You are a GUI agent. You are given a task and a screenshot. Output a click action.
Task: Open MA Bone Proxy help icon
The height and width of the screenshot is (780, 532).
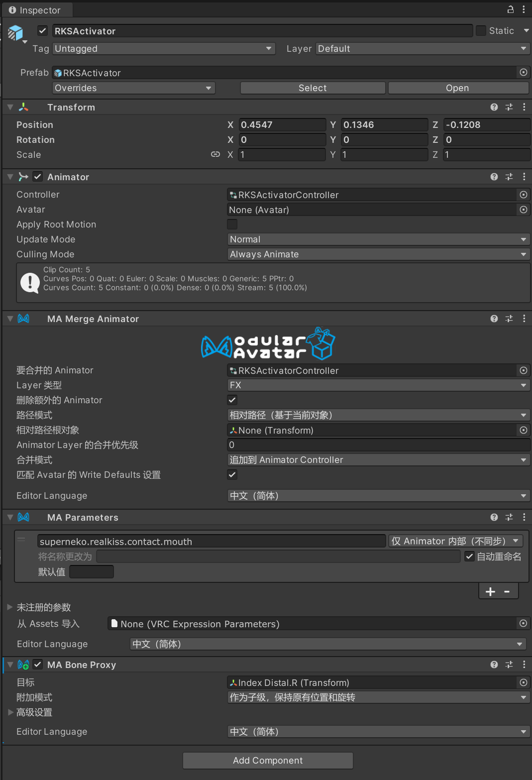pyautogui.click(x=494, y=665)
